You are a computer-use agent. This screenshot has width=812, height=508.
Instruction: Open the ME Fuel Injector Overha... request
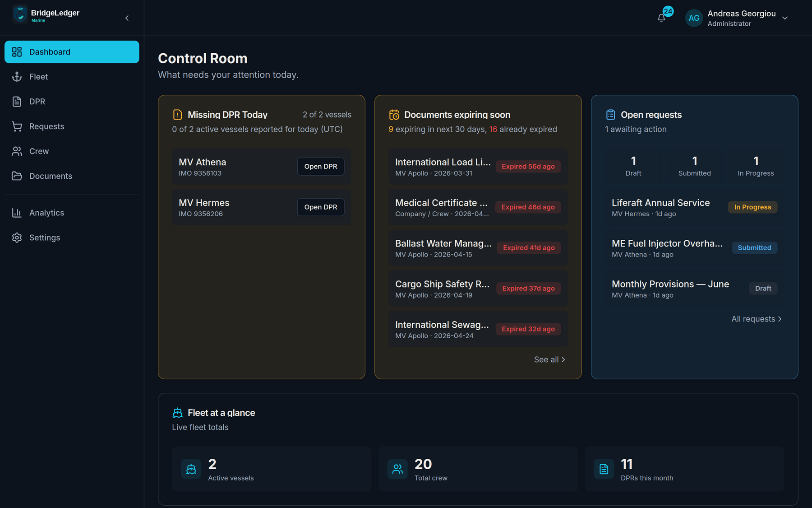(x=695, y=248)
